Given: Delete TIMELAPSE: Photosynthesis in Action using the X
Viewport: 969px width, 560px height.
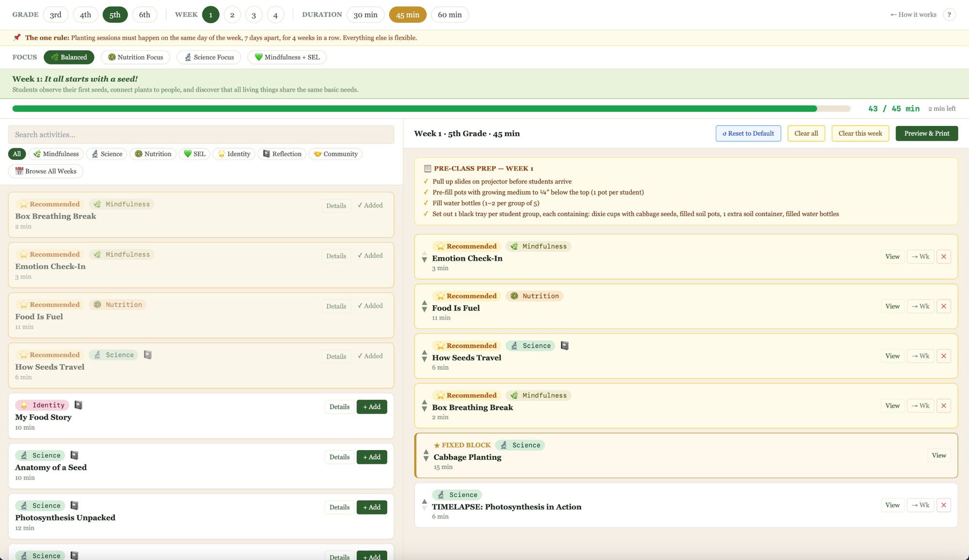Looking at the screenshot, I should (943, 505).
